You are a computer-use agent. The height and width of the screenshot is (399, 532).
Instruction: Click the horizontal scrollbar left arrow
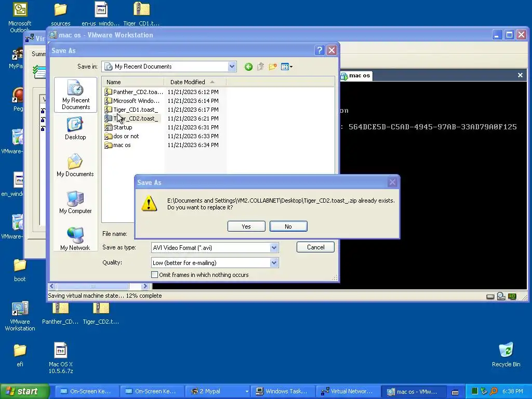click(52, 286)
